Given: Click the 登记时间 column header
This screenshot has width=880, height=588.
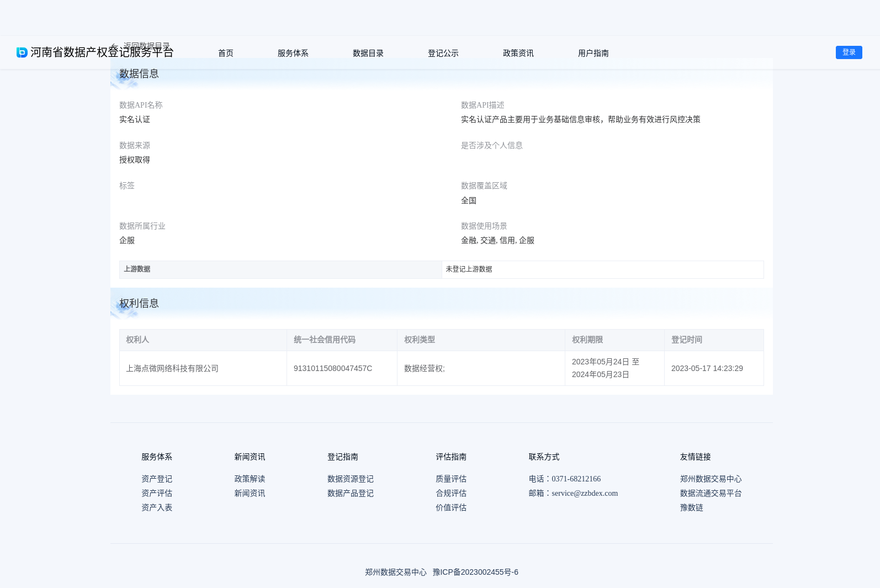Looking at the screenshot, I should (x=714, y=340).
